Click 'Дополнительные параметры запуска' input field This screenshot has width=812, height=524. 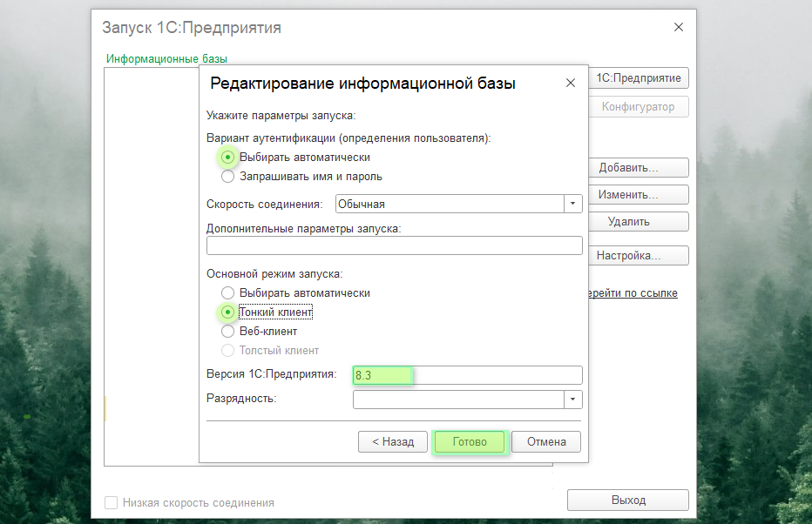click(x=394, y=245)
